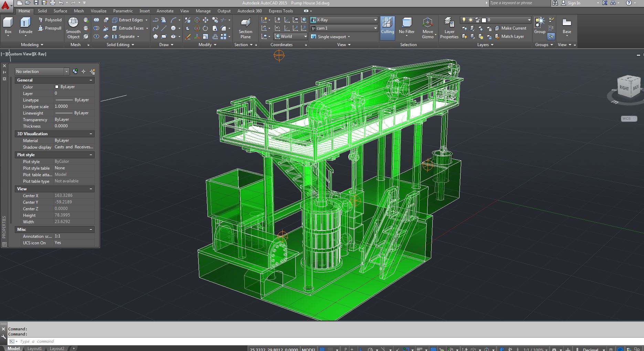Viewport: 644px width, 351px height.
Task: Toggle current layer lock icon
Action: click(477, 20)
